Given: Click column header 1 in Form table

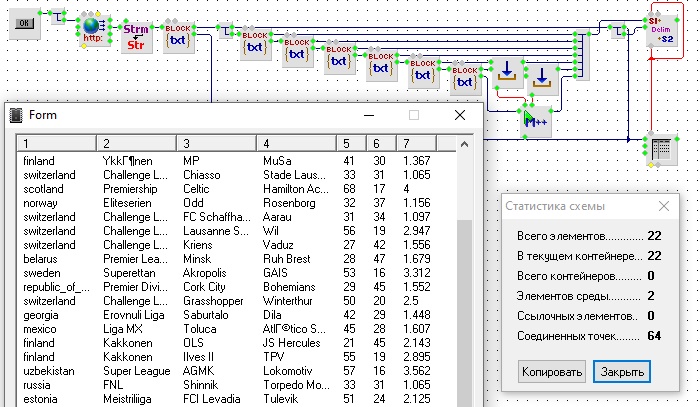Looking at the screenshot, I should click(x=57, y=144).
